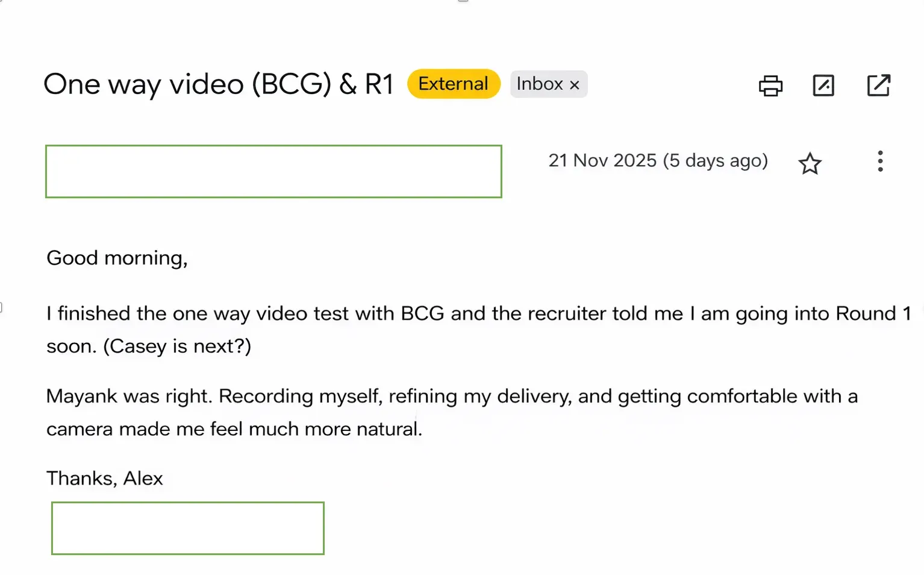Click '(Casey is next?)' in the body
924x575 pixels.
pos(177,346)
